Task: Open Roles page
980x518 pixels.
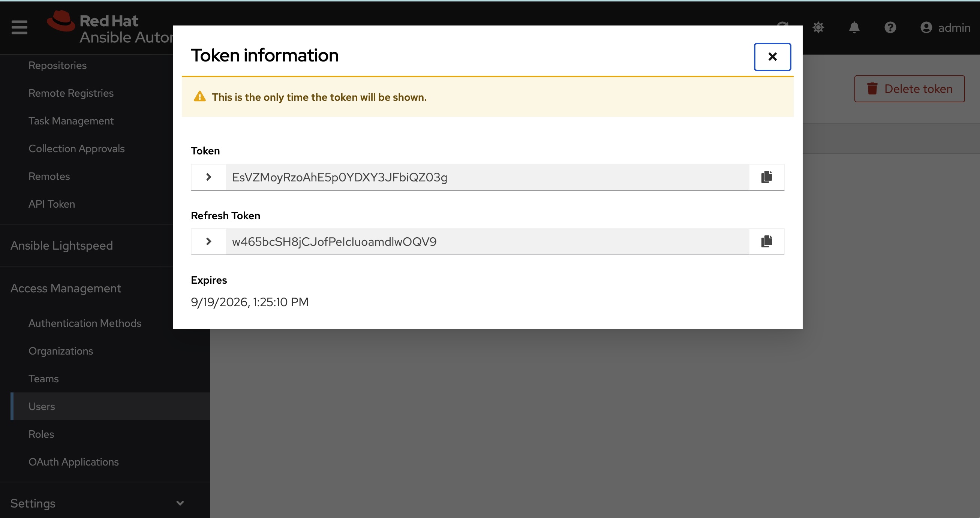Action: [41, 434]
